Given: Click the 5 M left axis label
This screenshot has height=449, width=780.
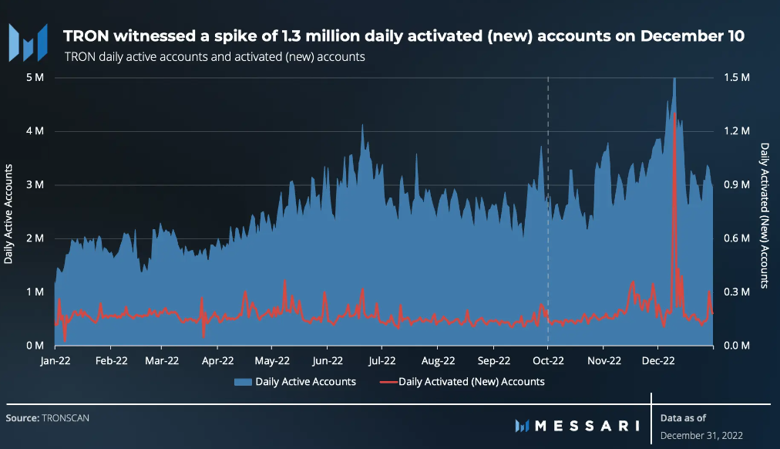Looking at the screenshot, I should coord(35,78).
